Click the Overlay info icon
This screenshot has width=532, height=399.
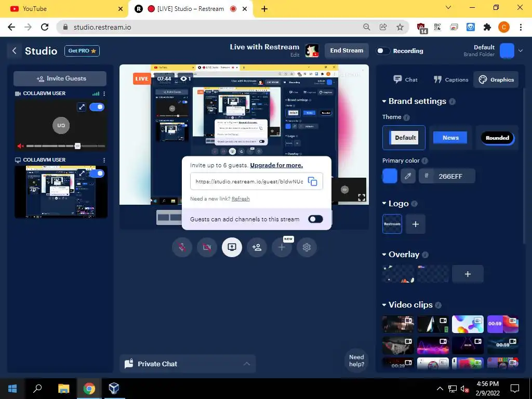click(x=425, y=255)
